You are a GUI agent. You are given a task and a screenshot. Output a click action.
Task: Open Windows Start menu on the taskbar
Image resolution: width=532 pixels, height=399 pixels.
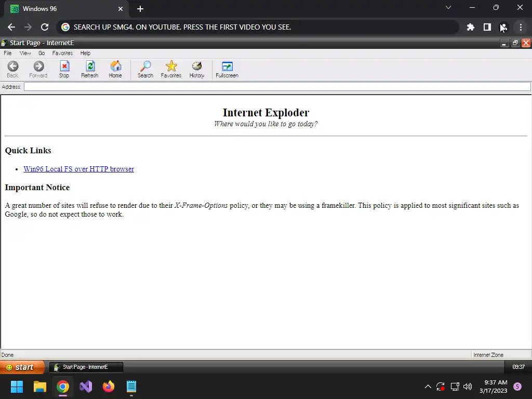[17, 387]
